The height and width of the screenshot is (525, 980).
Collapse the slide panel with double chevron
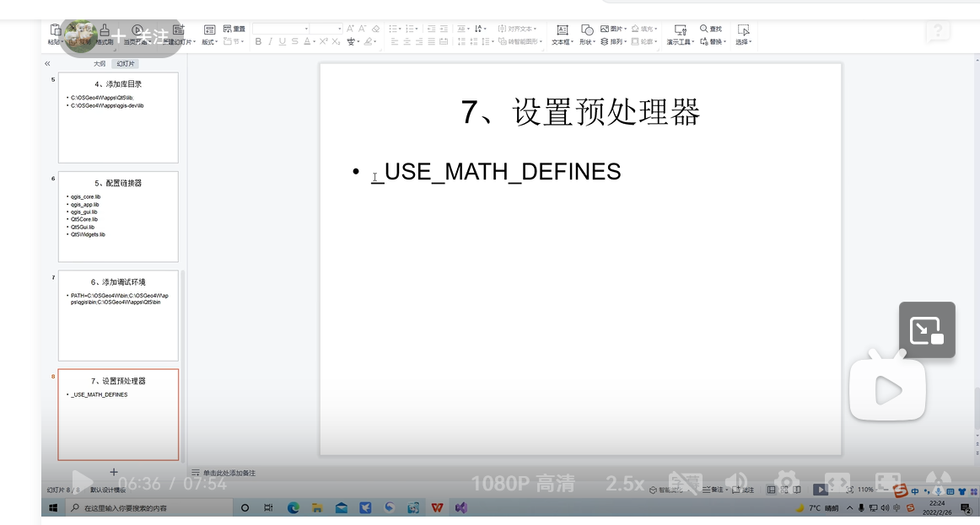coord(47,64)
